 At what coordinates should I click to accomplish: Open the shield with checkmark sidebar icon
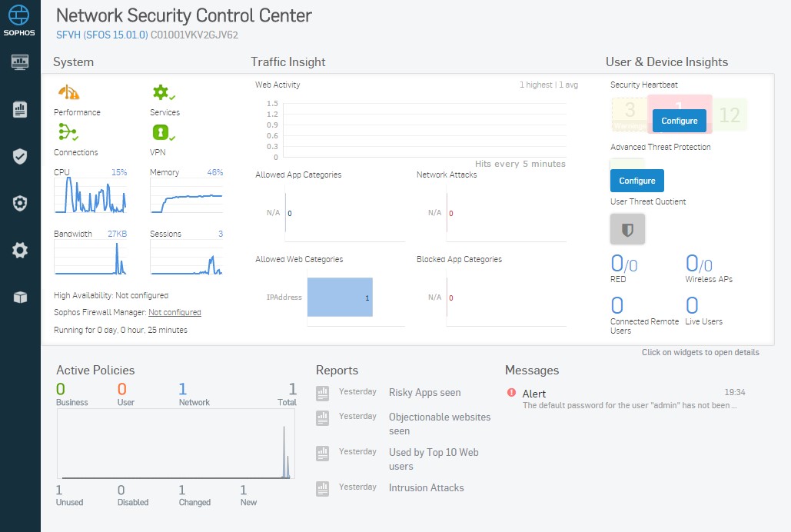(x=19, y=156)
